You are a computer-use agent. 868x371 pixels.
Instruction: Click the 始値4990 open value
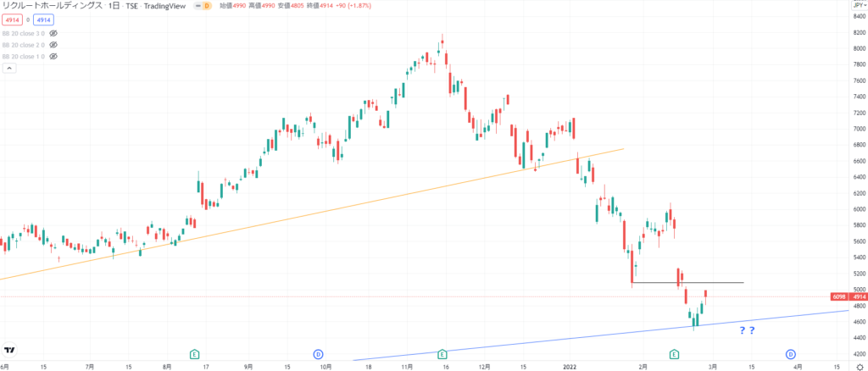[231, 6]
